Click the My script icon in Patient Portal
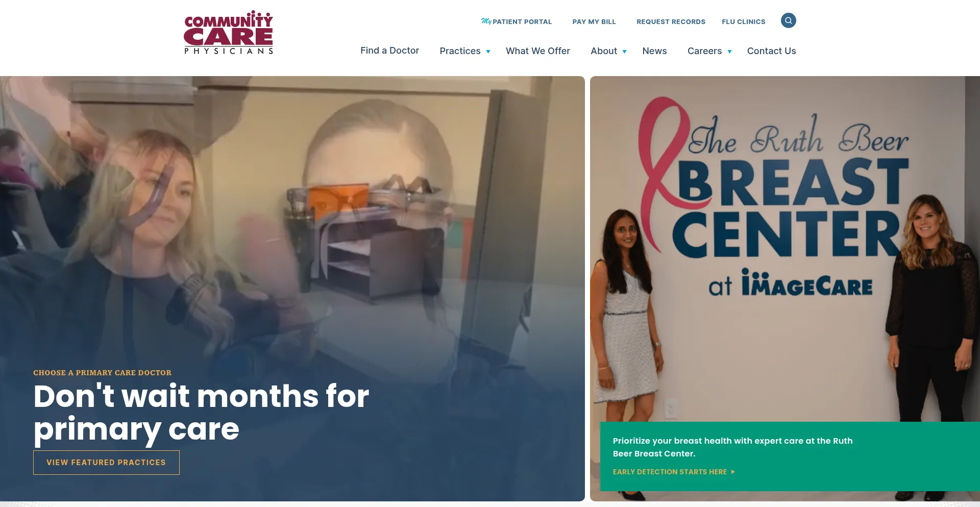Screen dimensions: 980x507 (x=486, y=21)
